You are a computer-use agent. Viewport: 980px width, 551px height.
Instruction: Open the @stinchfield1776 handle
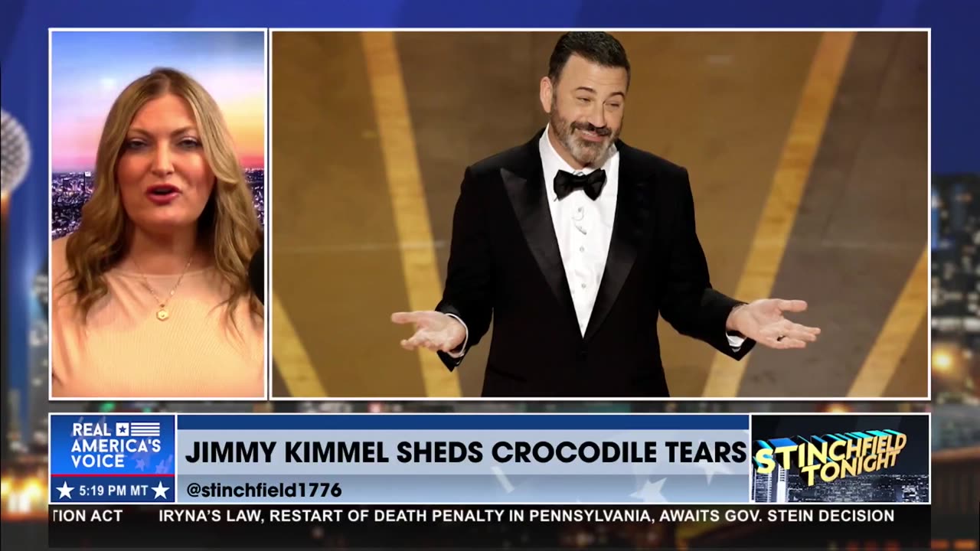pos(263,490)
